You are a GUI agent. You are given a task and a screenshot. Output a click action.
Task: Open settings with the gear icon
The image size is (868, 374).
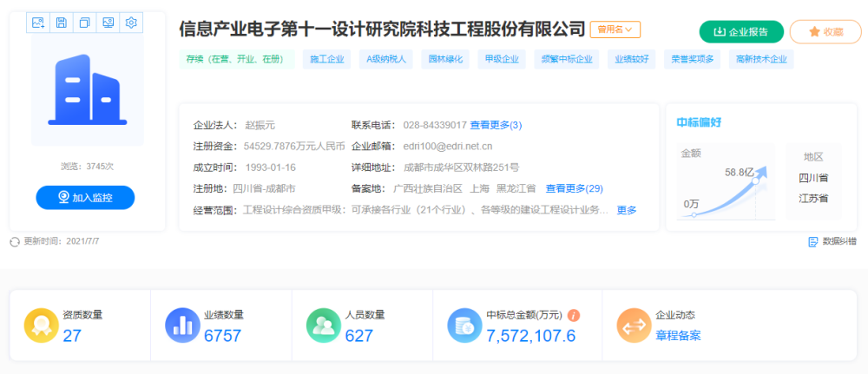(131, 23)
